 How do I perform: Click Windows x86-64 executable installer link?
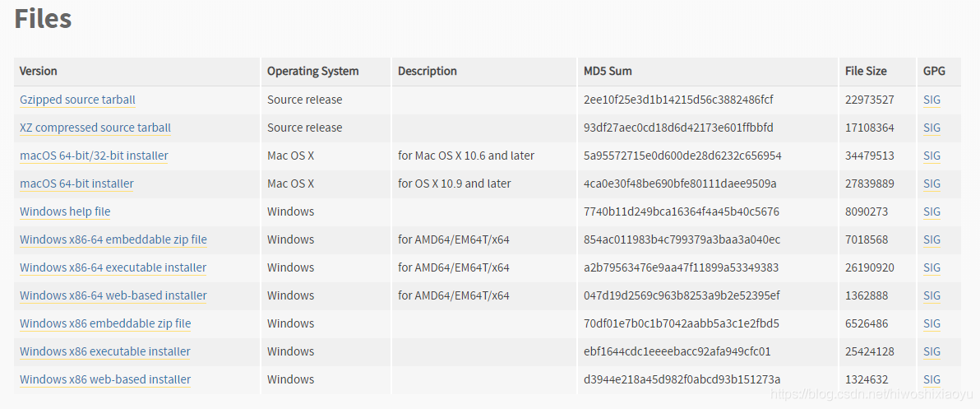(113, 267)
